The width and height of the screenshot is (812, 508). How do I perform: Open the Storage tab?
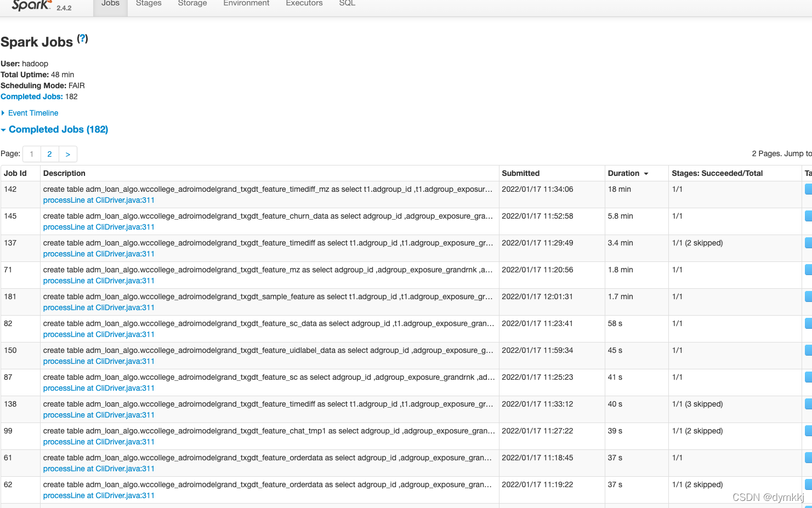pos(192,4)
